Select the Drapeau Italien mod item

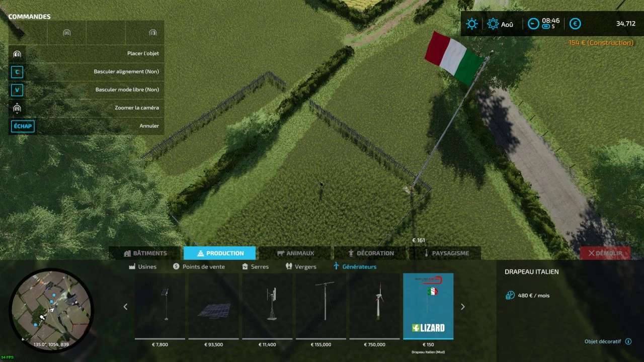(x=428, y=306)
